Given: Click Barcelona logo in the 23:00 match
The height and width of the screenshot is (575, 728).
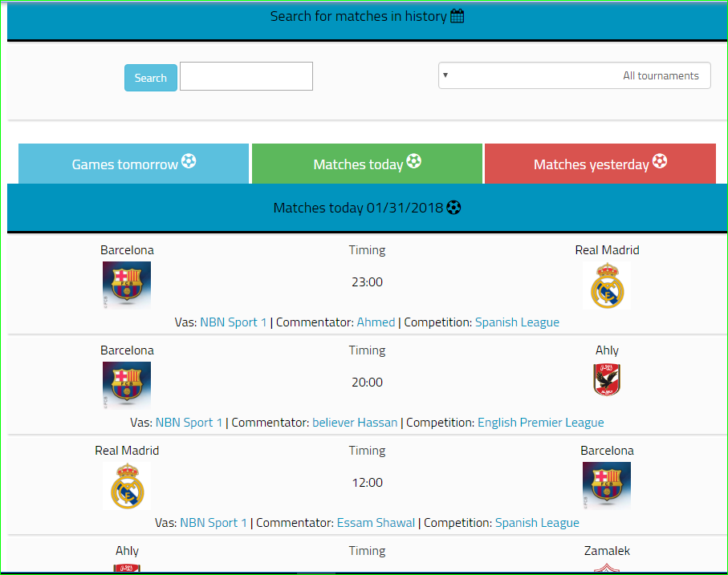Looking at the screenshot, I should tap(127, 285).
